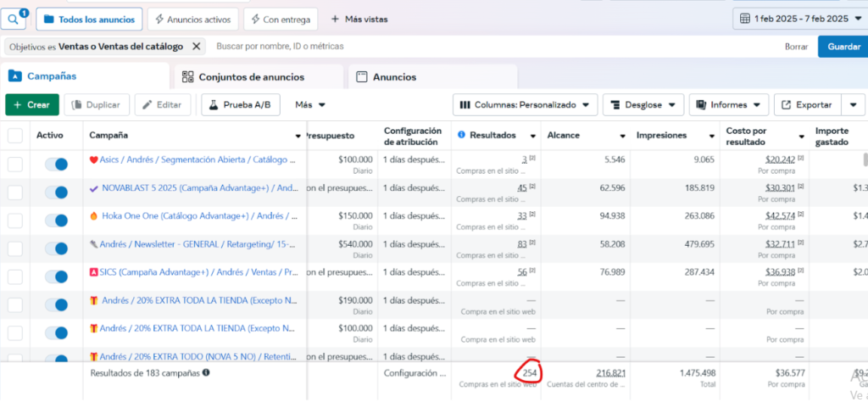Expand the Desglose dropdown
The height and width of the screenshot is (402, 868).
(x=643, y=105)
